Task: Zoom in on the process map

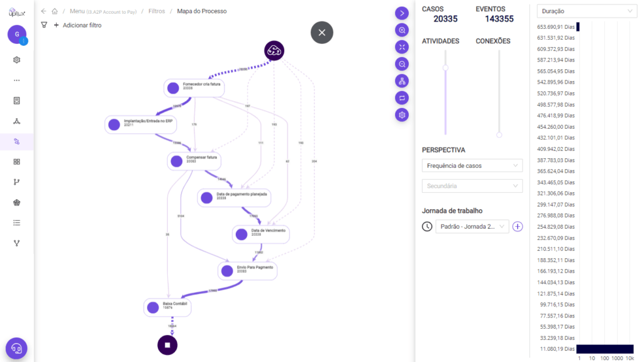Action: click(x=402, y=30)
